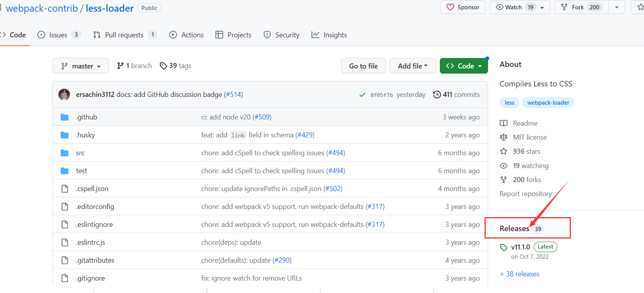Open the Insights tab

(x=329, y=35)
